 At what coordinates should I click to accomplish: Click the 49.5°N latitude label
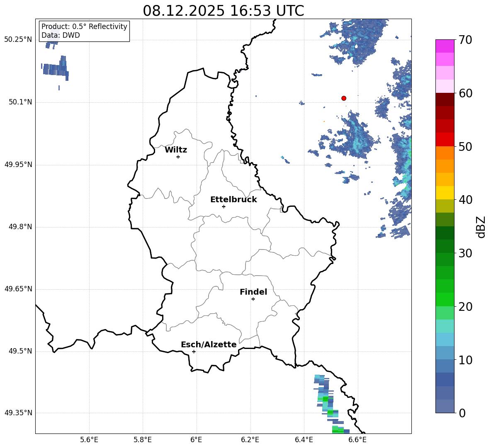[20, 351]
